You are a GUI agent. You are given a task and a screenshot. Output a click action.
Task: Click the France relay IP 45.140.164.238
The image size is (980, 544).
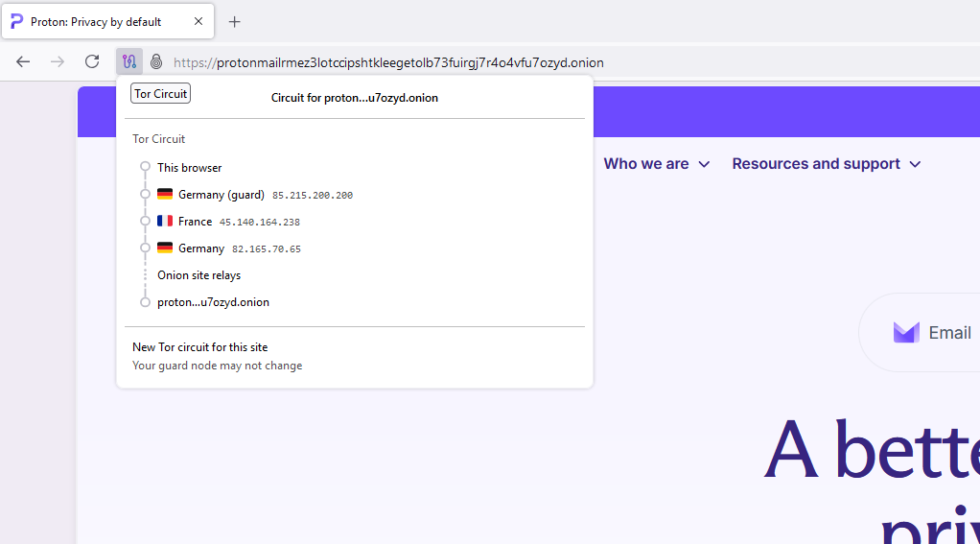[259, 222]
